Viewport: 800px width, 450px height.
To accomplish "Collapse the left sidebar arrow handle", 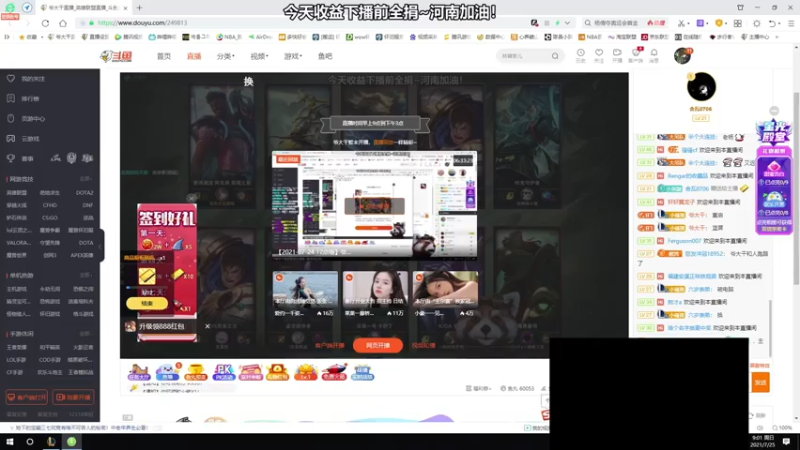I will 101,246.
